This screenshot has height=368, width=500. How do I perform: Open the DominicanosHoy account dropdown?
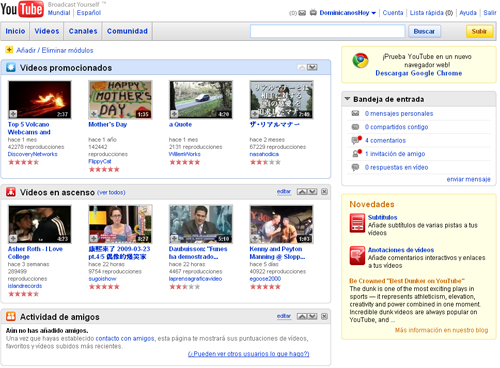click(373, 13)
